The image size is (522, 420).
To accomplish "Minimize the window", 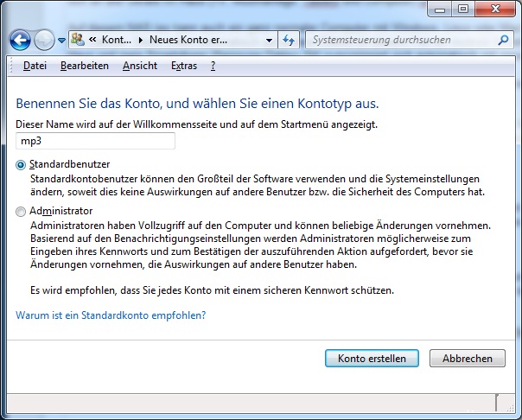I will coord(440,10).
